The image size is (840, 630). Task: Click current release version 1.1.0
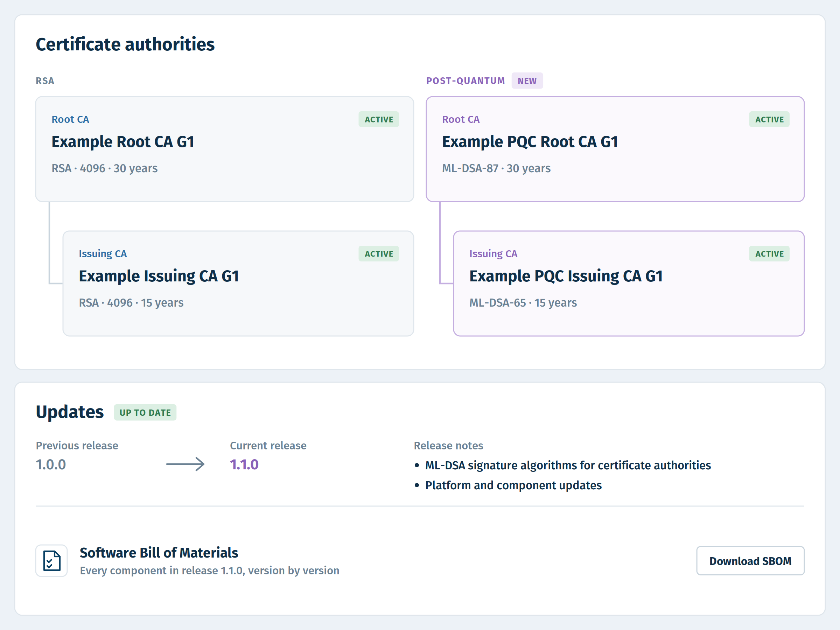[x=244, y=464]
